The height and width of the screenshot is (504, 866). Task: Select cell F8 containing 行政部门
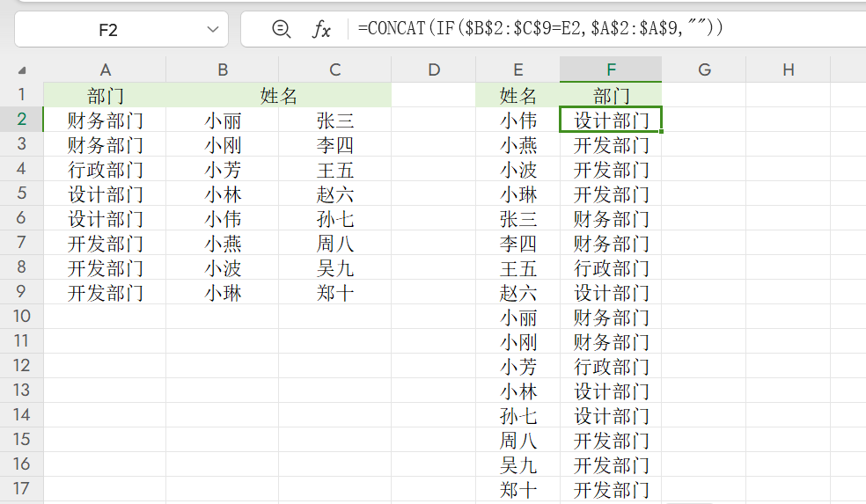point(611,268)
